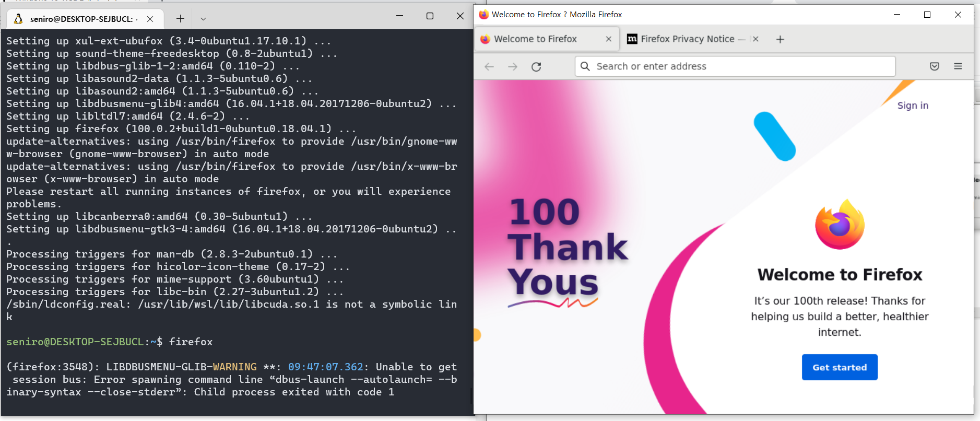
Task: Click 'Processing triggers for man-db' line
Action: click(x=171, y=254)
